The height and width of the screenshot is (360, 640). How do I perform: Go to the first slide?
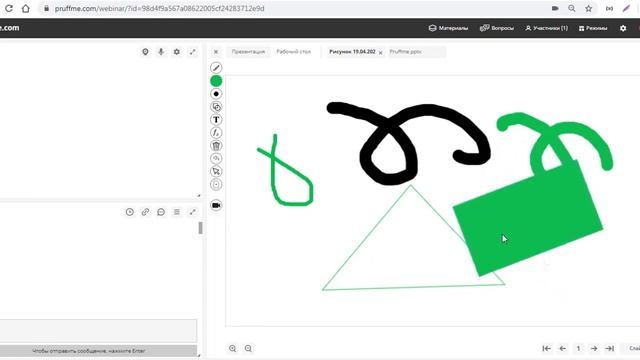[x=547, y=349]
